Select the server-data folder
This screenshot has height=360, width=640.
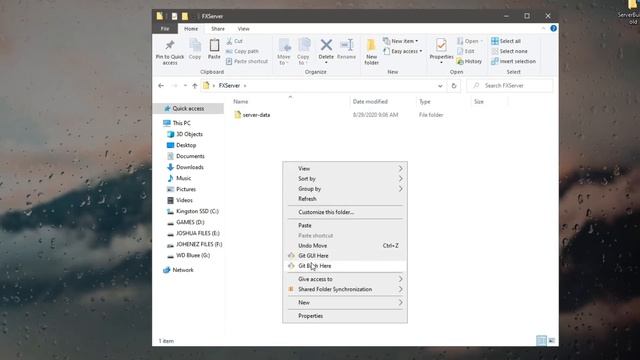tap(256, 115)
